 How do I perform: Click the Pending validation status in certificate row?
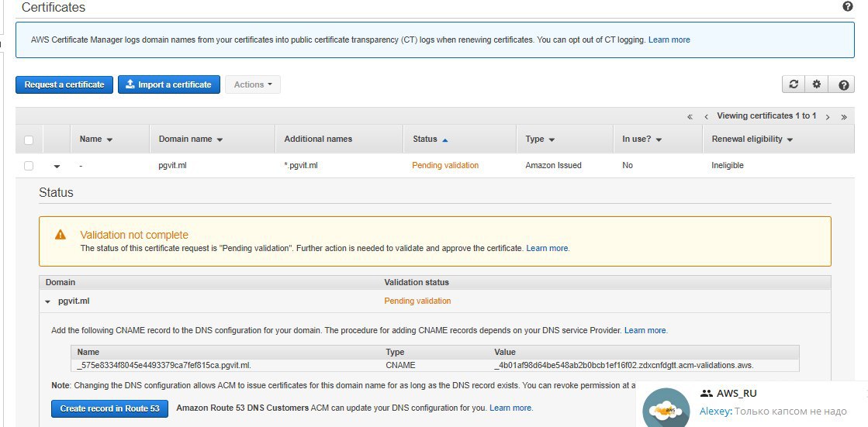pos(445,165)
